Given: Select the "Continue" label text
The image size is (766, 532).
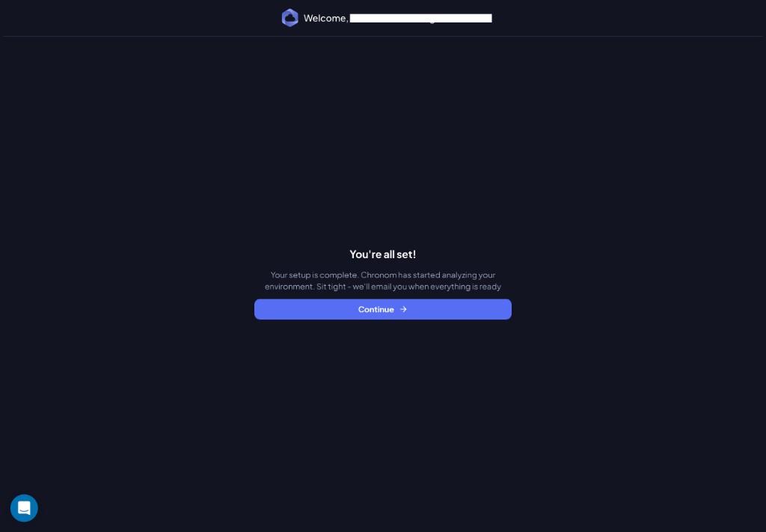Looking at the screenshot, I should [x=376, y=309].
